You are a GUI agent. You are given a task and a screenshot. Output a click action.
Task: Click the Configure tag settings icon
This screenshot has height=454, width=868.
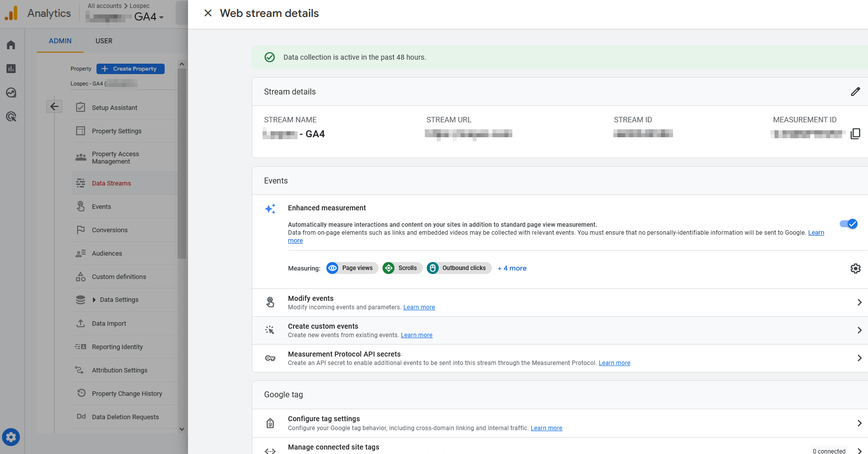270,423
